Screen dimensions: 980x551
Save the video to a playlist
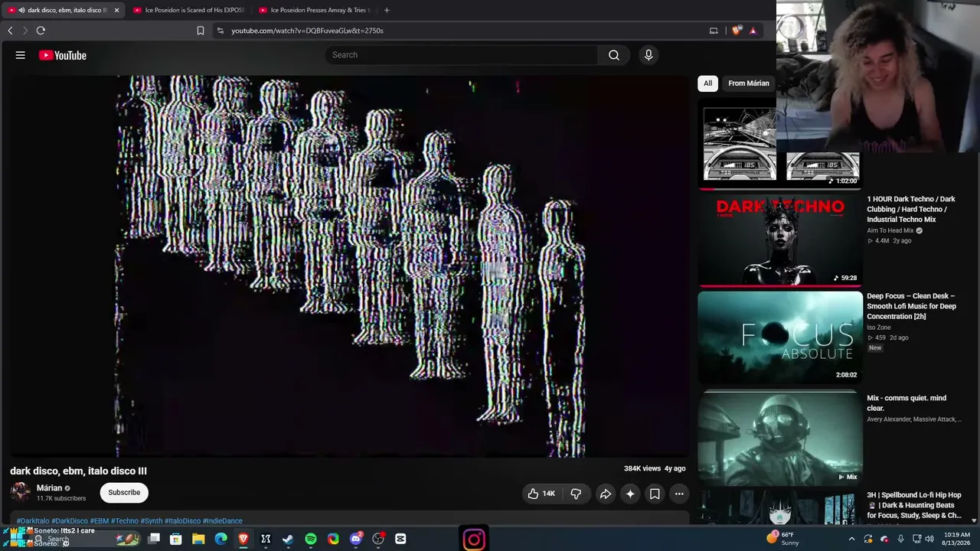pos(655,494)
